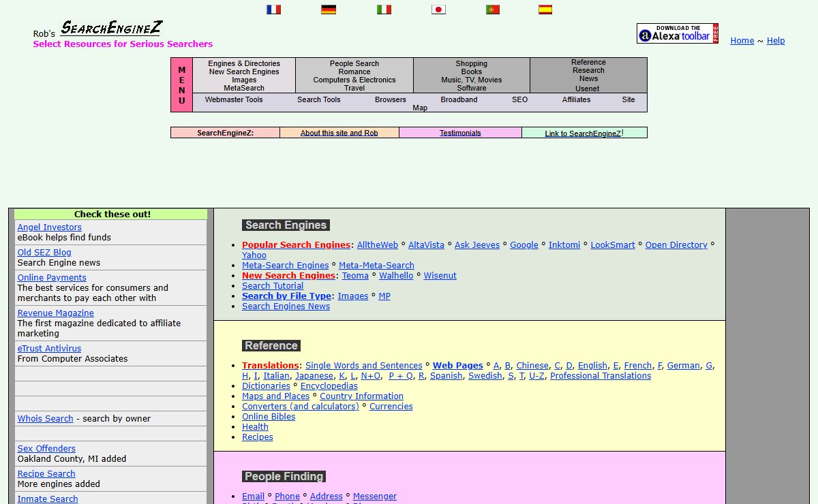Open Single Words and Sentences link

point(364,366)
